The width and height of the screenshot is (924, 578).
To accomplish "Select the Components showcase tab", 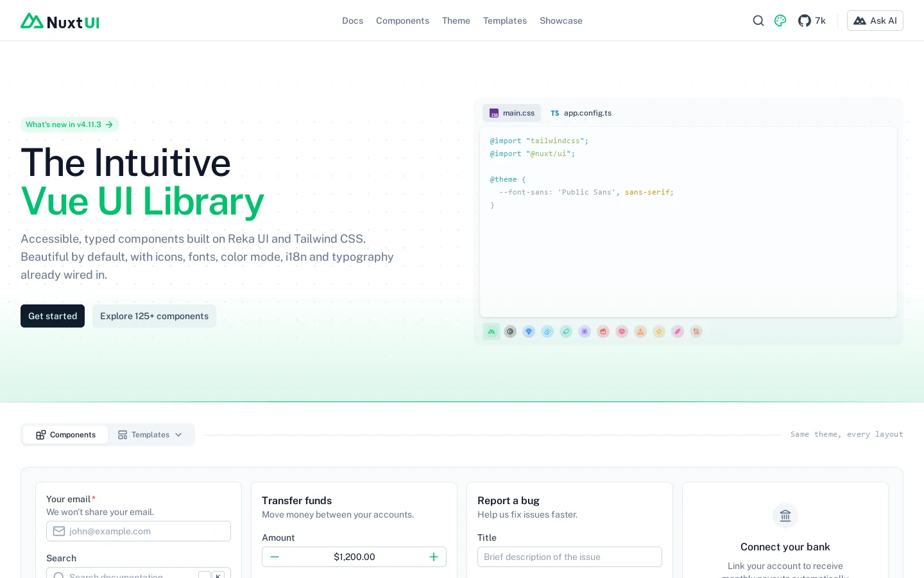I will pyautogui.click(x=65, y=435).
